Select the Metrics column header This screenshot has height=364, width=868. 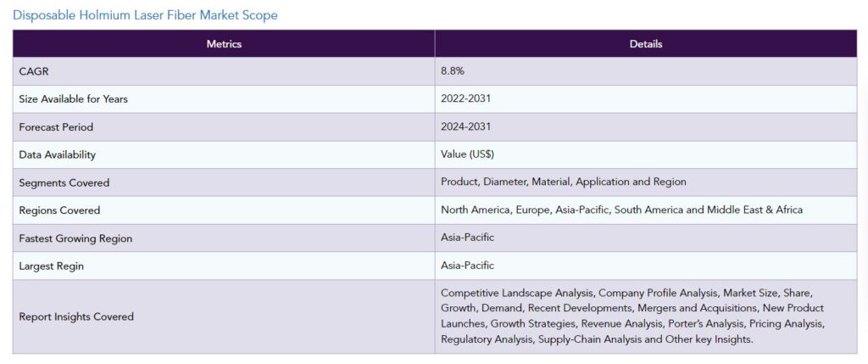[224, 44]
